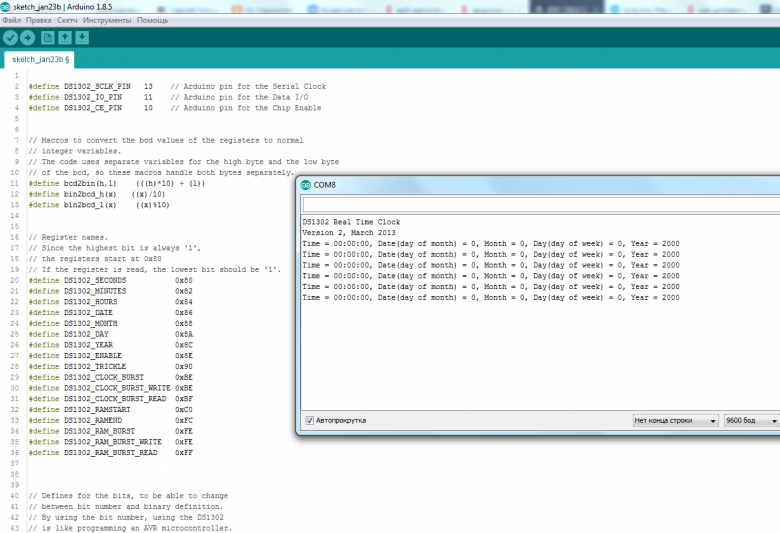
Task: Click '// Macros to convert the bcd' comment
Action: (x=166, y=140)
